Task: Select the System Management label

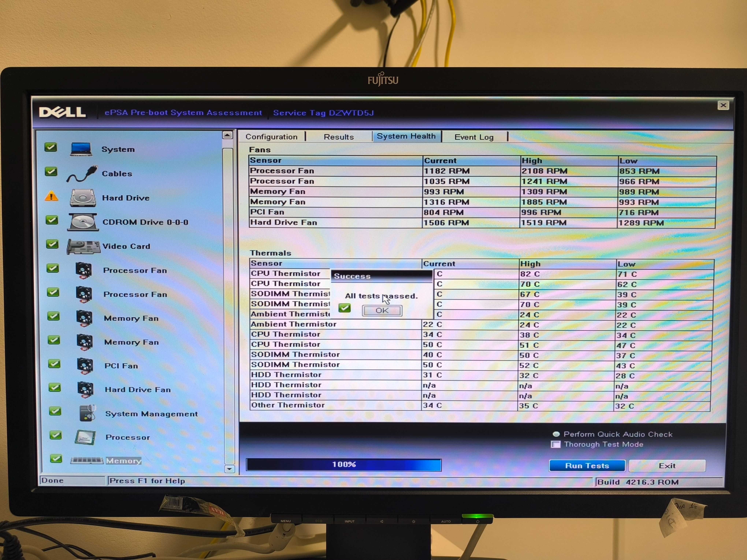Action: point(152,414)
